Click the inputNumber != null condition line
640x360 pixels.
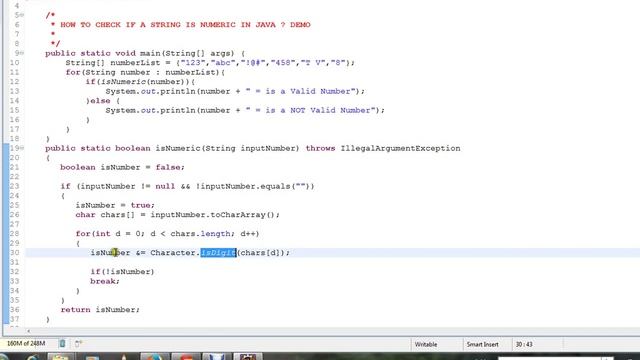coord(187,186)
